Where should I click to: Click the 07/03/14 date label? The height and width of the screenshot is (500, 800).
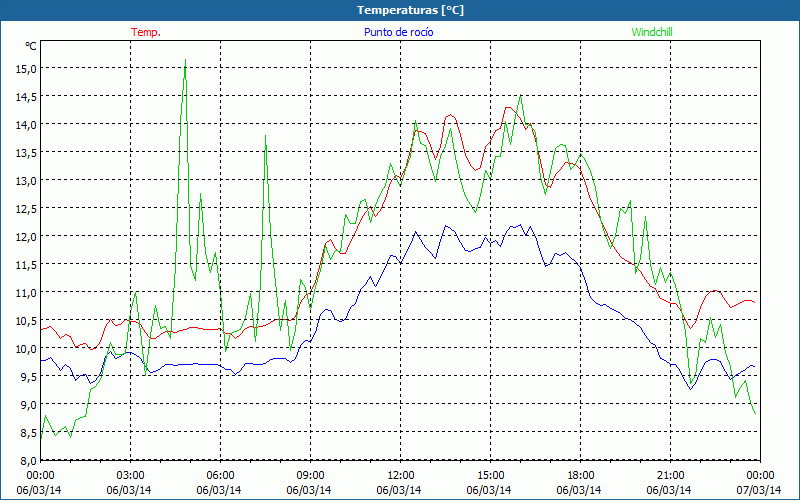tap(759, 490)
